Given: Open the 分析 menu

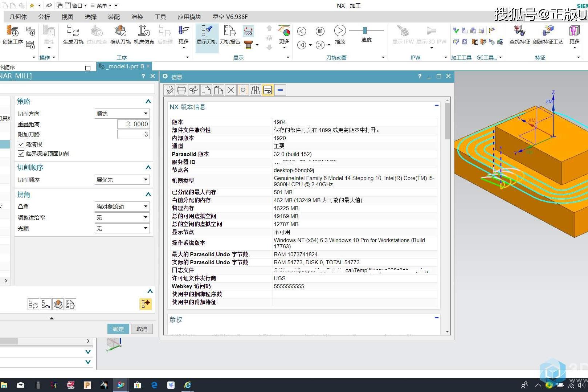Looking at the screenshot, I should (44, 16).
